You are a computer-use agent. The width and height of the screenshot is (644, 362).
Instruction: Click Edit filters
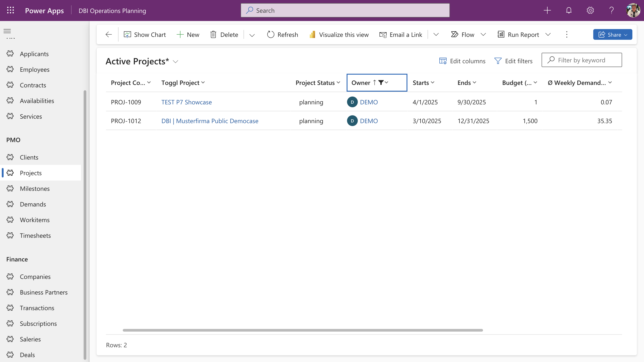click(x=513, y=61)
